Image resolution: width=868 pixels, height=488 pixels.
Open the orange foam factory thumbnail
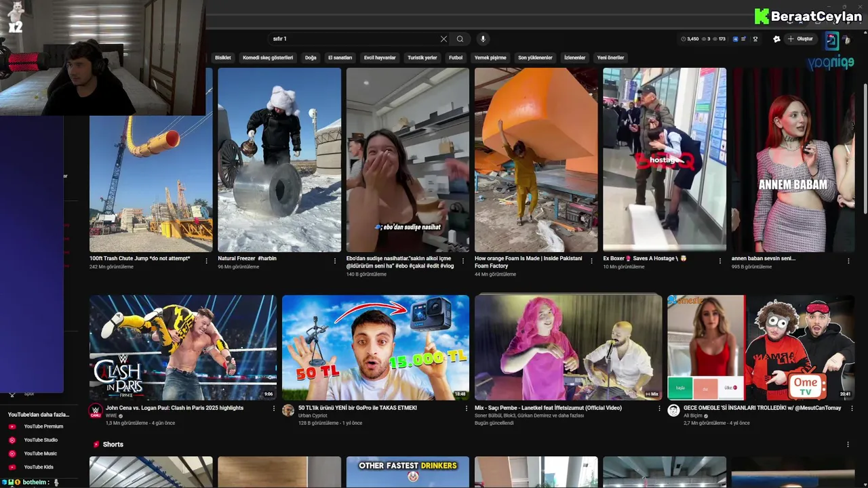pos(536,160)
